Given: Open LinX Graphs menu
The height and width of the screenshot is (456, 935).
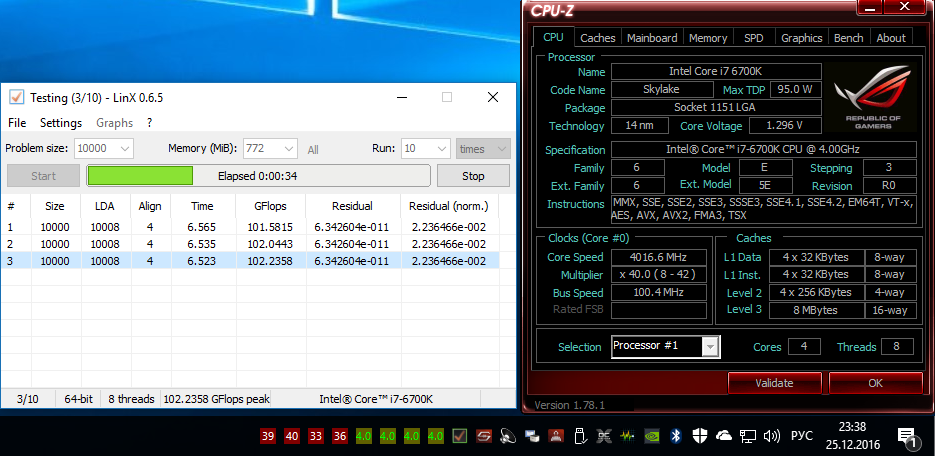Looking at the screenshot, I should [114, 123].
